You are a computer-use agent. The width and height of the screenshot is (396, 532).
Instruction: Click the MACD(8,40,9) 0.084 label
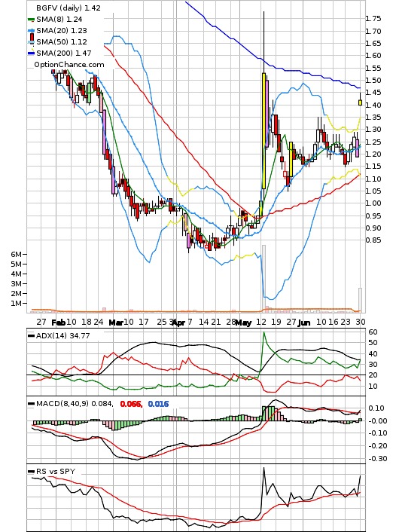(x=75, y=404)
